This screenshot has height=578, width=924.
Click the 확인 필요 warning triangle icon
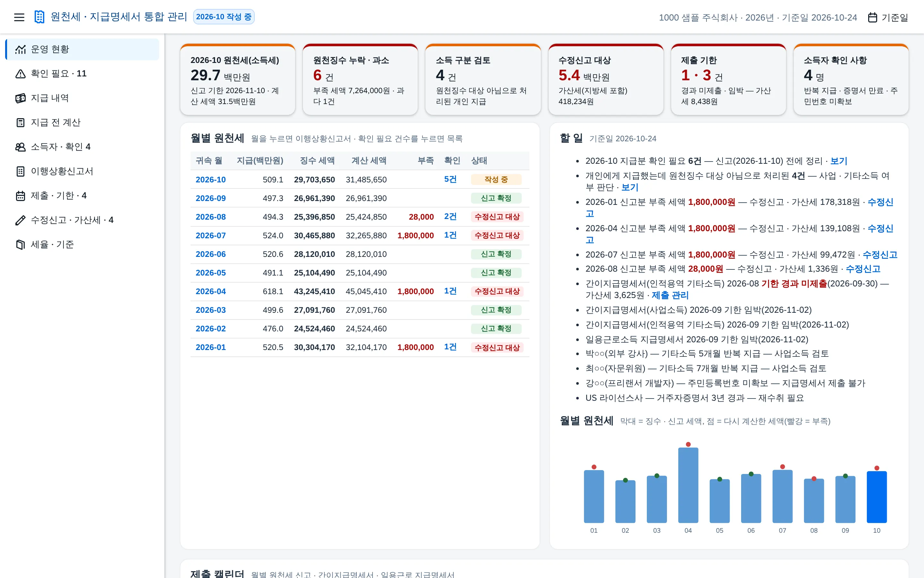(20, 74)
